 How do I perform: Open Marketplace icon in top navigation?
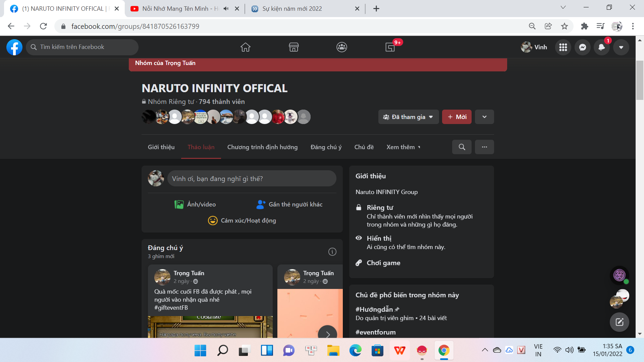[294, 47]
